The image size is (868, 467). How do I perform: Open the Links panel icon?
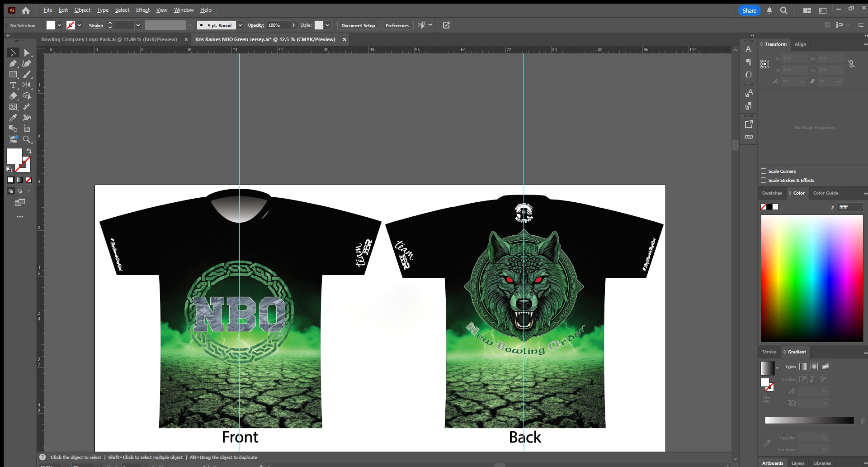click(x=749, y=137)
